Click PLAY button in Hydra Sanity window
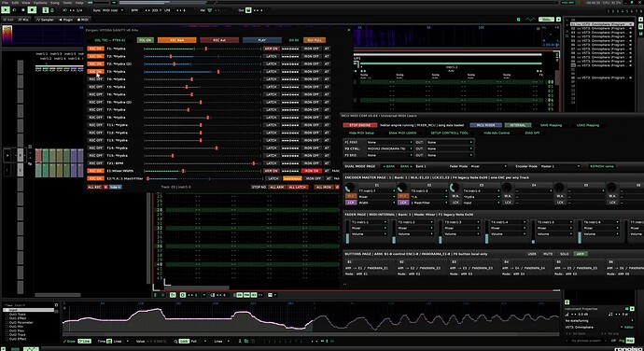 point(262,40)
